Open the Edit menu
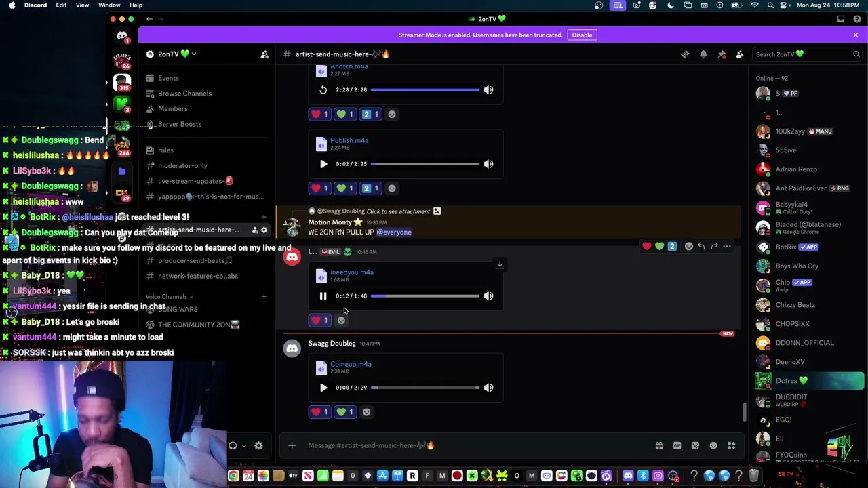 (61, 5)
